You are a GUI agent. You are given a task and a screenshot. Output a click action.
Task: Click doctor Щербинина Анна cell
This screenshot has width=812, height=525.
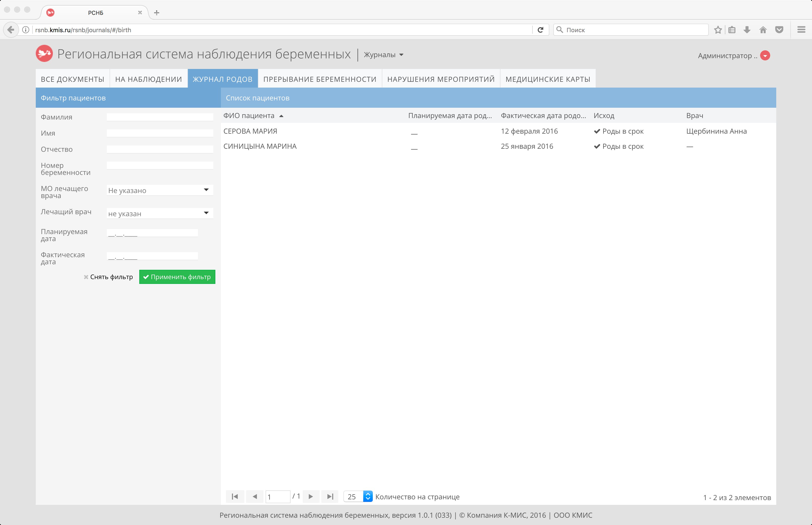pyautogui.click(x=717, y=131)
